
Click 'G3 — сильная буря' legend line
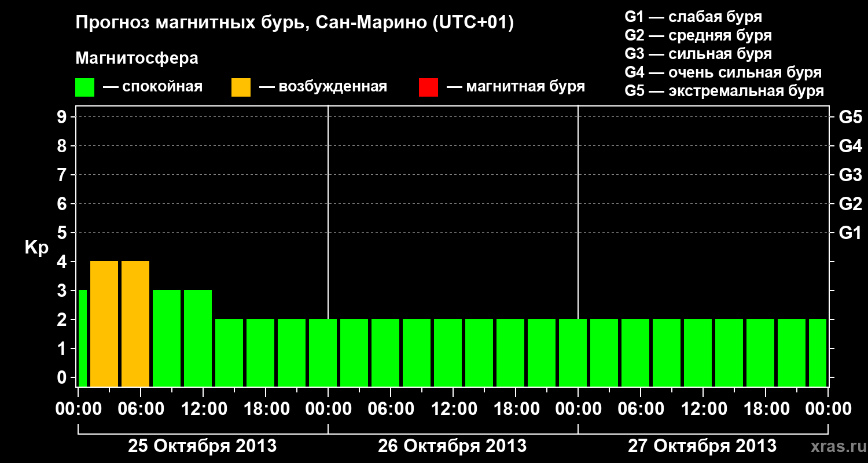click(698, 54)
